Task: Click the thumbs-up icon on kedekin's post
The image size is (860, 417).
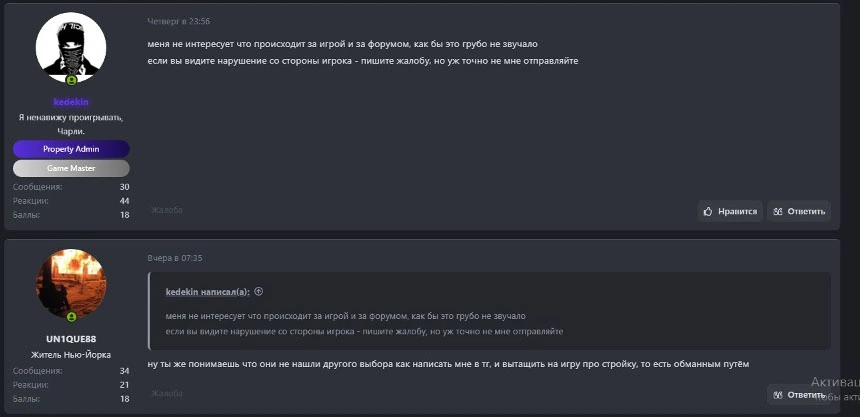Action: (708, 211)
